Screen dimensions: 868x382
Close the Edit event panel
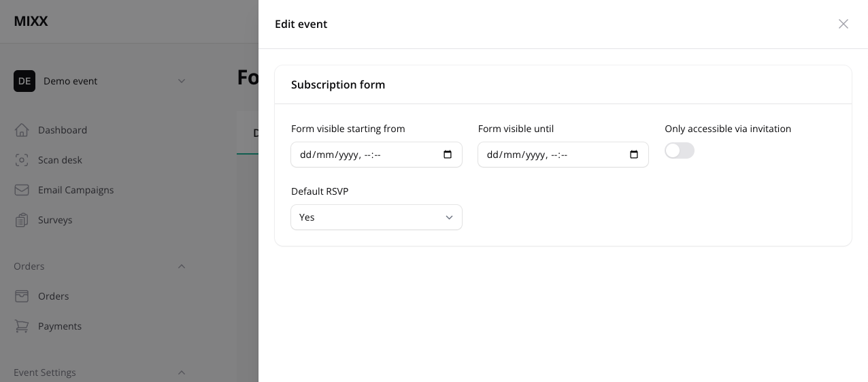[844, 24]
